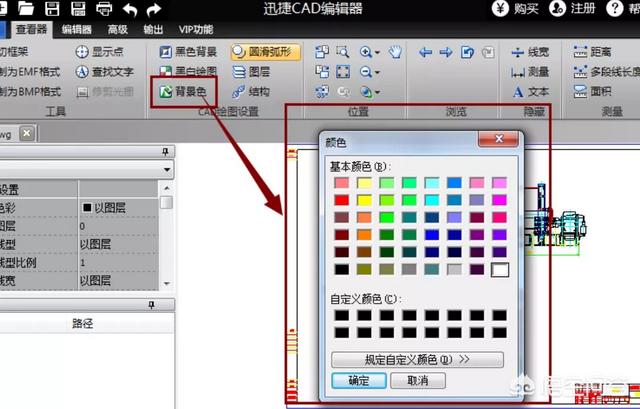The height and width of the screenshot is (409, 640).
Task: Click the first Save disk icon
Action: click(52, 9)
